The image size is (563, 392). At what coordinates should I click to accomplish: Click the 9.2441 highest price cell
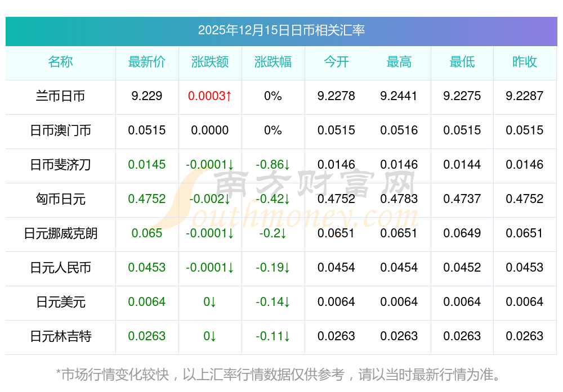pos(399,96)
